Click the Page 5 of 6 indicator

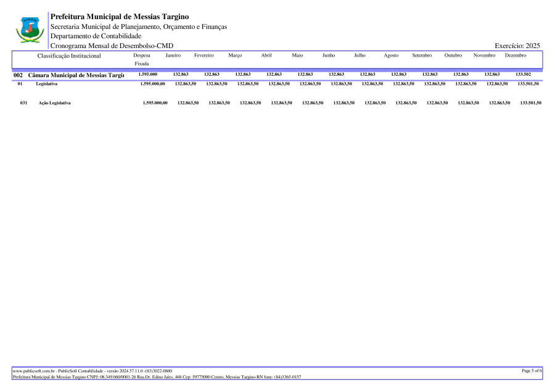[532, 370]
